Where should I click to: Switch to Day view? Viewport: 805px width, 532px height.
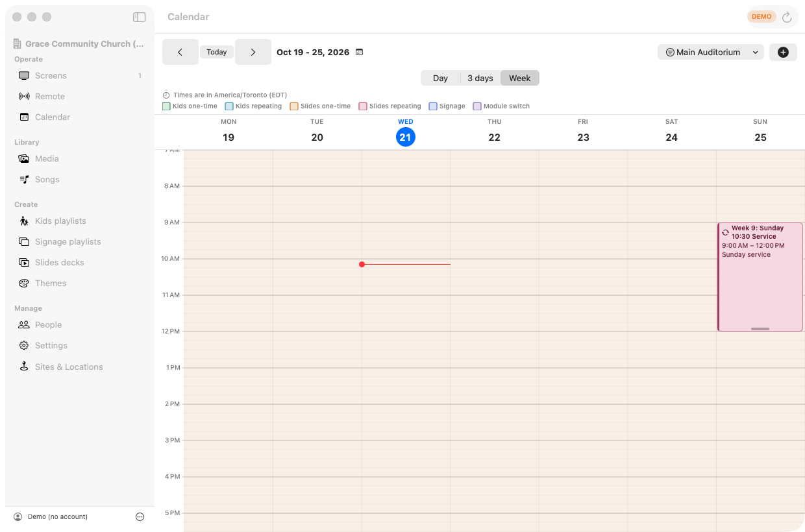[440, 78]
